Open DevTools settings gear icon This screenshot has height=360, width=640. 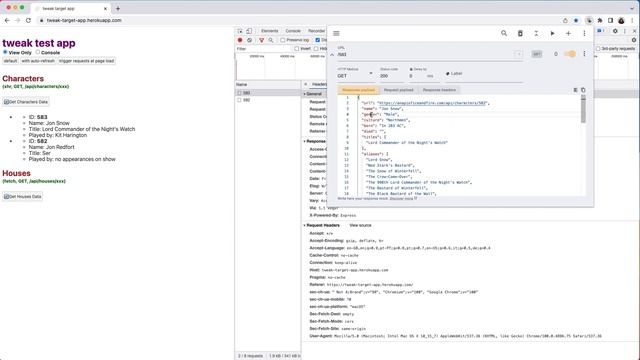click(615, 31)
